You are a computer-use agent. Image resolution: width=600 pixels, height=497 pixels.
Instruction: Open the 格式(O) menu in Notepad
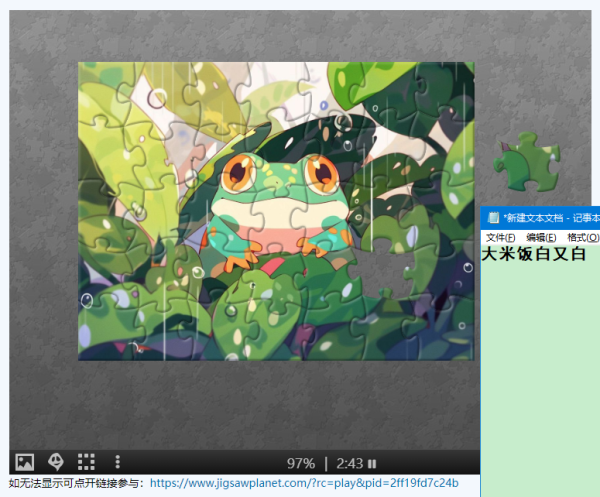coord(582,238)
